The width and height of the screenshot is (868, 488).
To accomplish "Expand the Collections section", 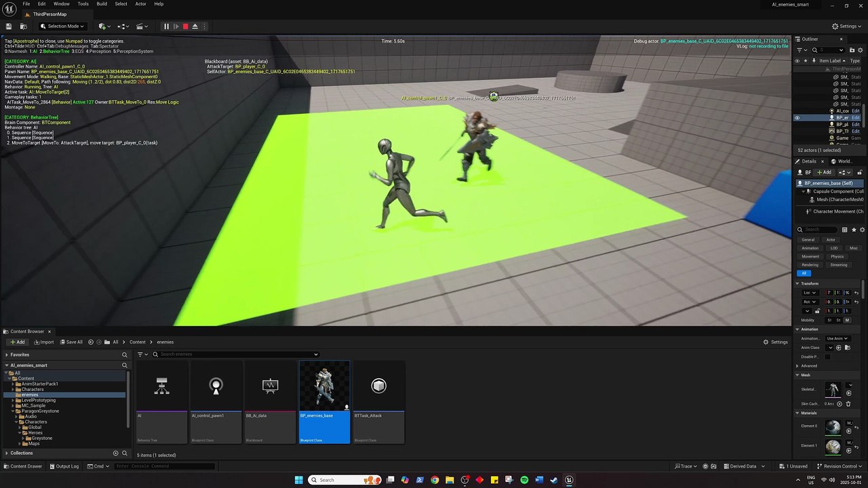I will pos(7,453).
